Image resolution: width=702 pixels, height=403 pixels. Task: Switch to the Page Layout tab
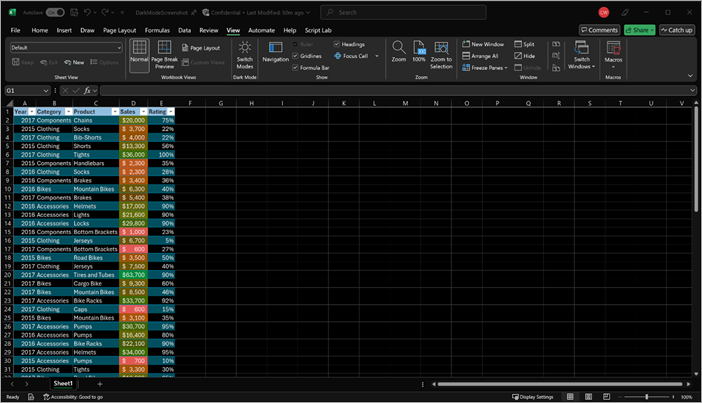pyautogui.click(x=120, y=30)
